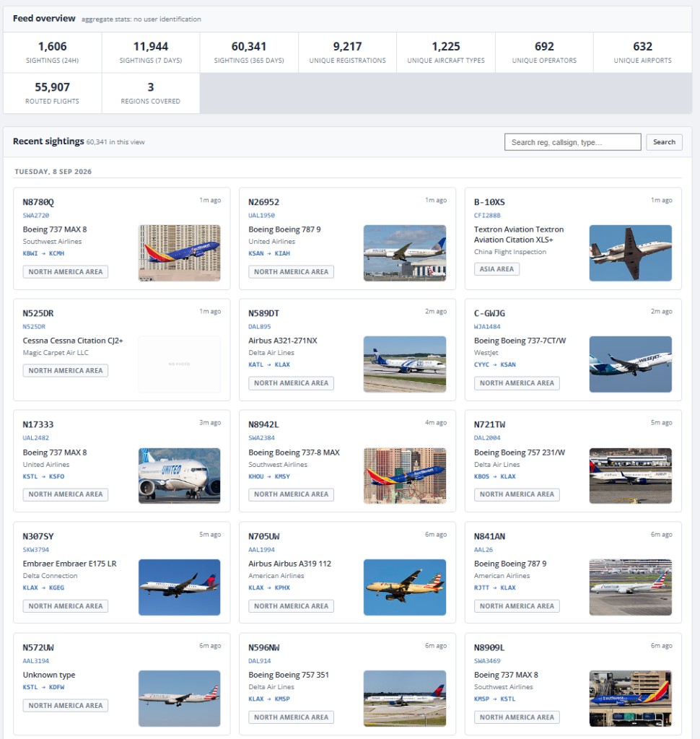Open registration N525DR heading
Image resolution: width=700 pixels, height=739 pixels.
click(x=38, y=313)
